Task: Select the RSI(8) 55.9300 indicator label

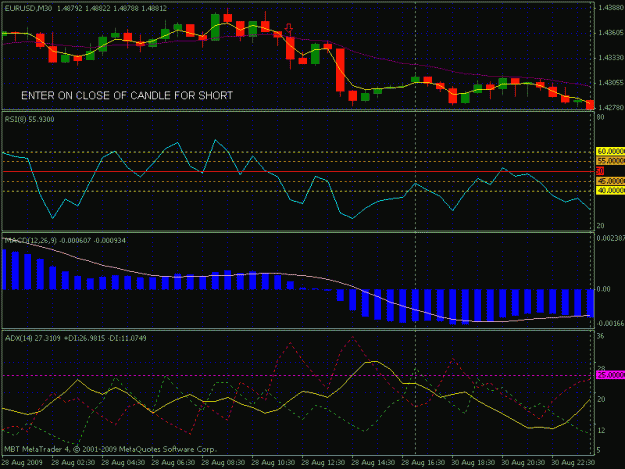Action: tap(29, 119)
